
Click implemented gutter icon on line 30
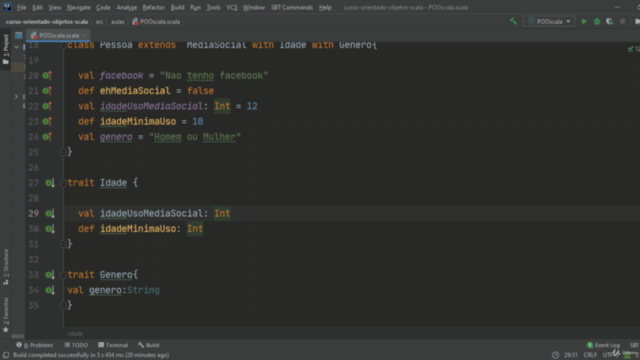(x=50, y=229)
